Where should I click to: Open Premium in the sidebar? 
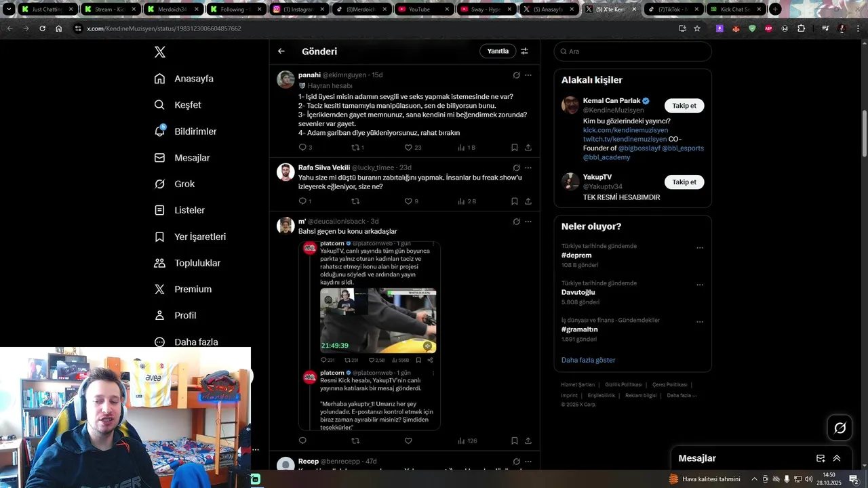[183, 289]
